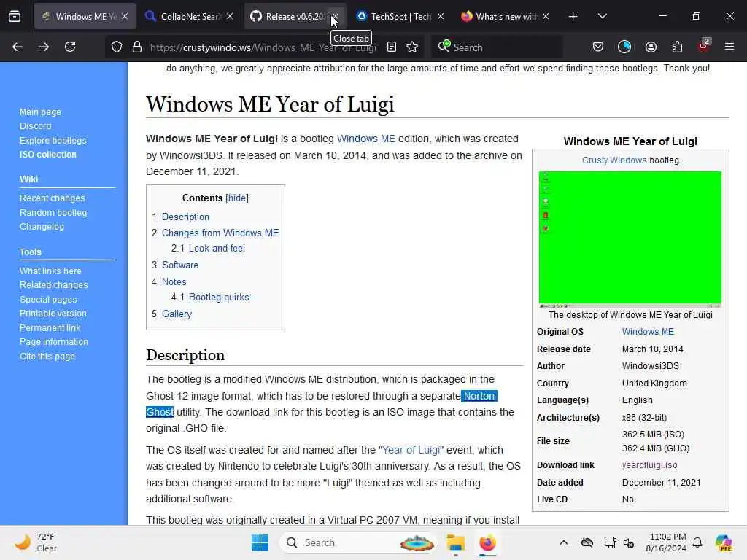Viewport: 747px width, 560px height.
Task: Open ISO collection sidebar link
Action: (47, 155)
